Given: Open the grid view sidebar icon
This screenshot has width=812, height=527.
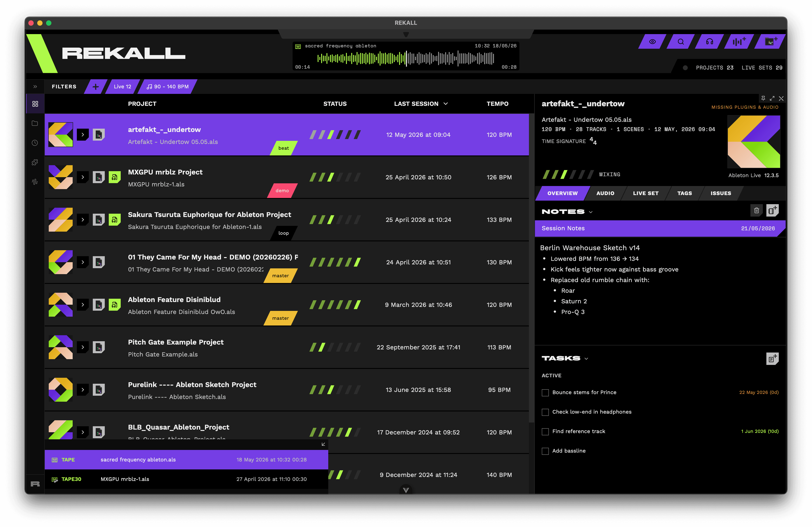Looking at the screenshot, I should [35, 104].
